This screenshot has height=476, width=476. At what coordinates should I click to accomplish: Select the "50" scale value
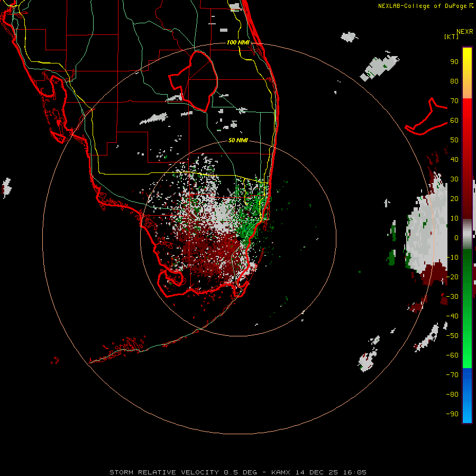[x=454, y=140]
